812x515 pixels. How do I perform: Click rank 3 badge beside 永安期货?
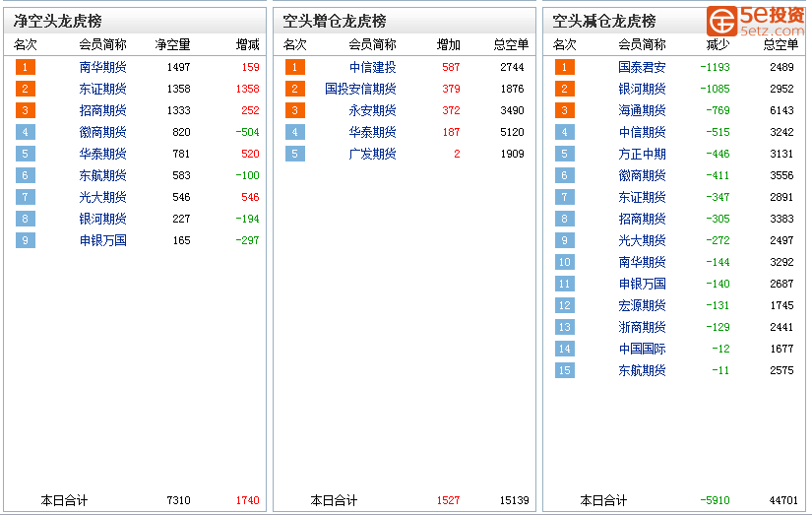(295, 110)
